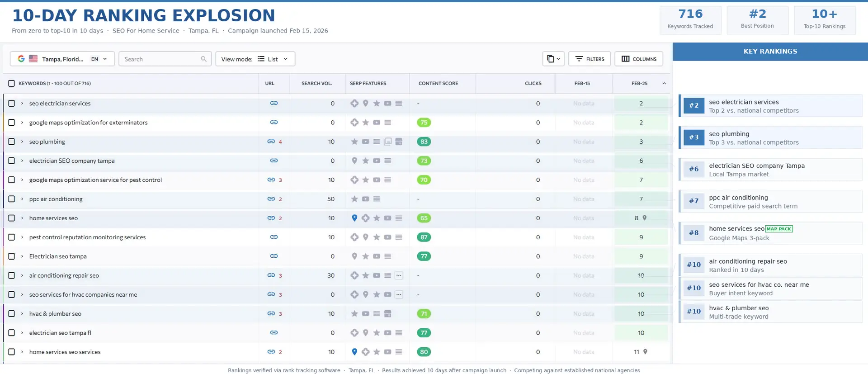Click the green content score 83 badge
Image resolution: width=868 pixels, height=374 pixels.
pyautogui.click(x=424, y=142)
